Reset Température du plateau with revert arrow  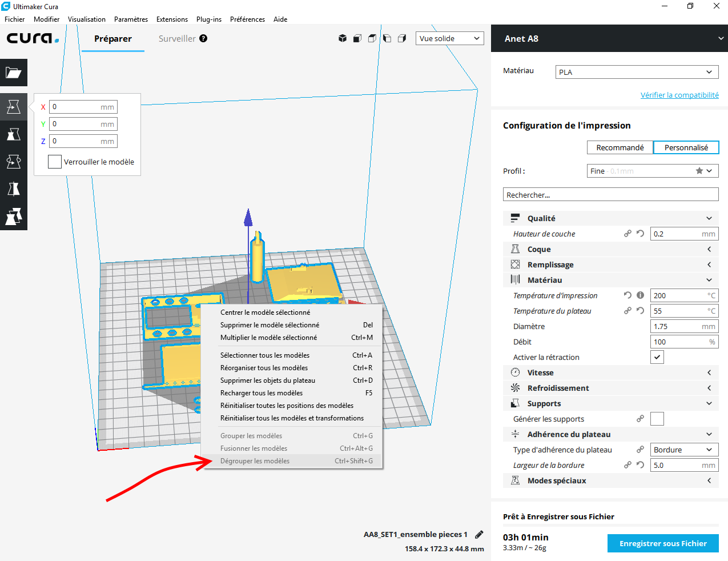point(640,311)
